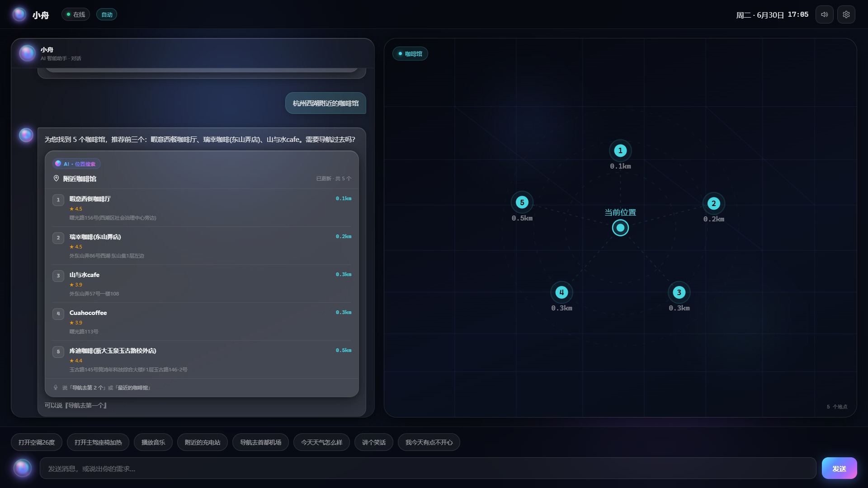The image size is (868, 488).
Task: Select map marker 2 at 0.2km
Action: tap(713, 203)
